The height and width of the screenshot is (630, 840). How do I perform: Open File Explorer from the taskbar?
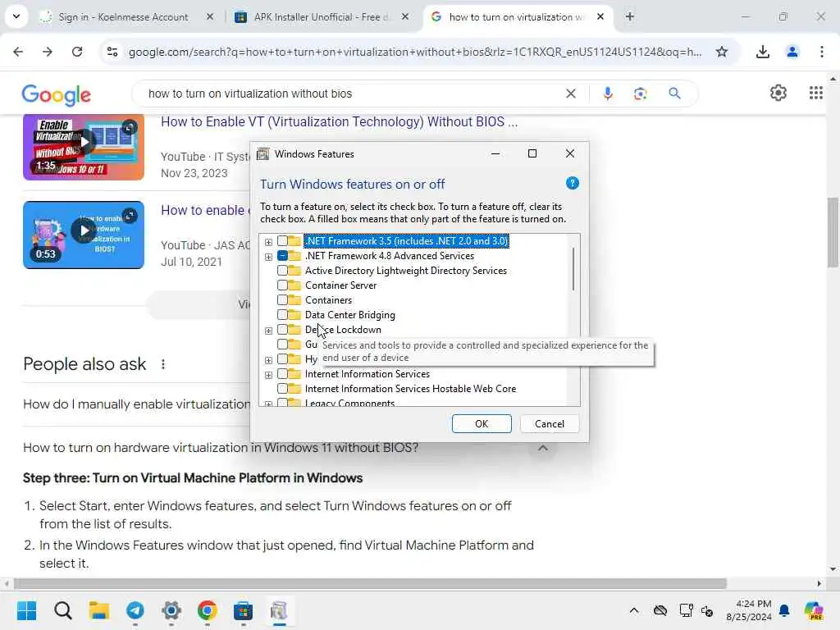[98, 610]
